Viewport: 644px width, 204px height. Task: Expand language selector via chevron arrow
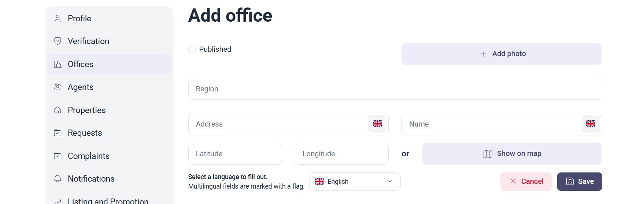point(390,182)
